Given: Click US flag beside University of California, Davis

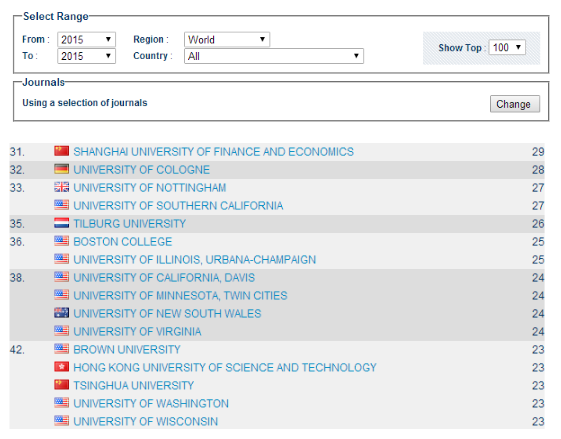Looking at the screenshot, I should (x=62, y=277).
